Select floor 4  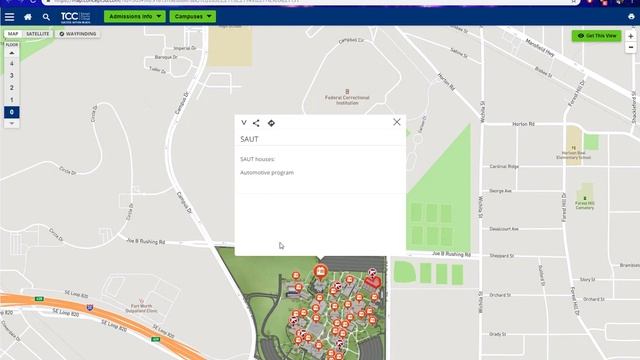coord(11,64)
